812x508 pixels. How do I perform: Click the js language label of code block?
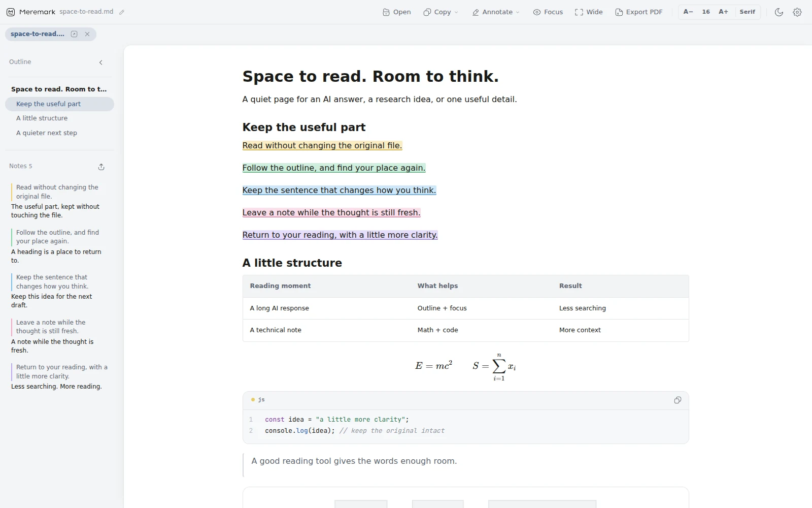(x=261, y=400)
